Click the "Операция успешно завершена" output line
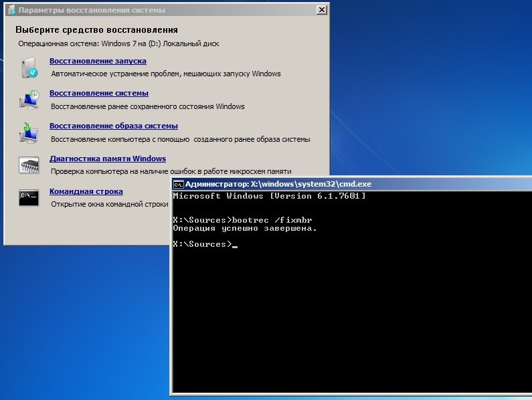This screenshot has width=532, height=400. coord(244,228)
